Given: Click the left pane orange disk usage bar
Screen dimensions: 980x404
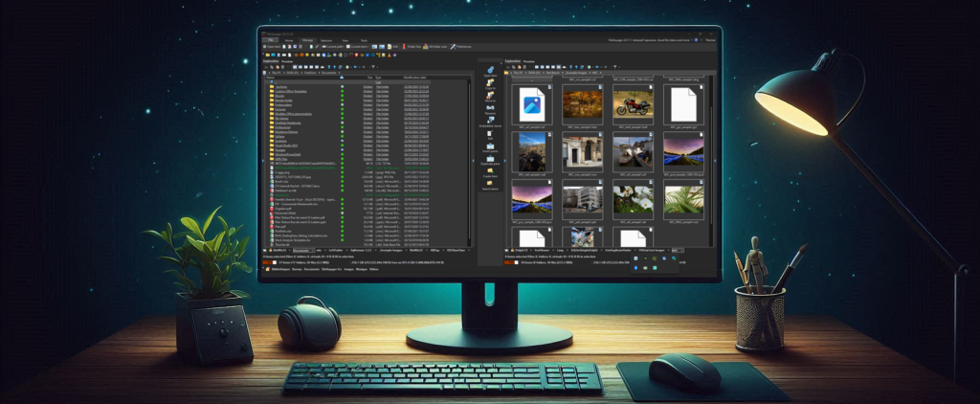Looking at the screenshot, I should 267,262.
